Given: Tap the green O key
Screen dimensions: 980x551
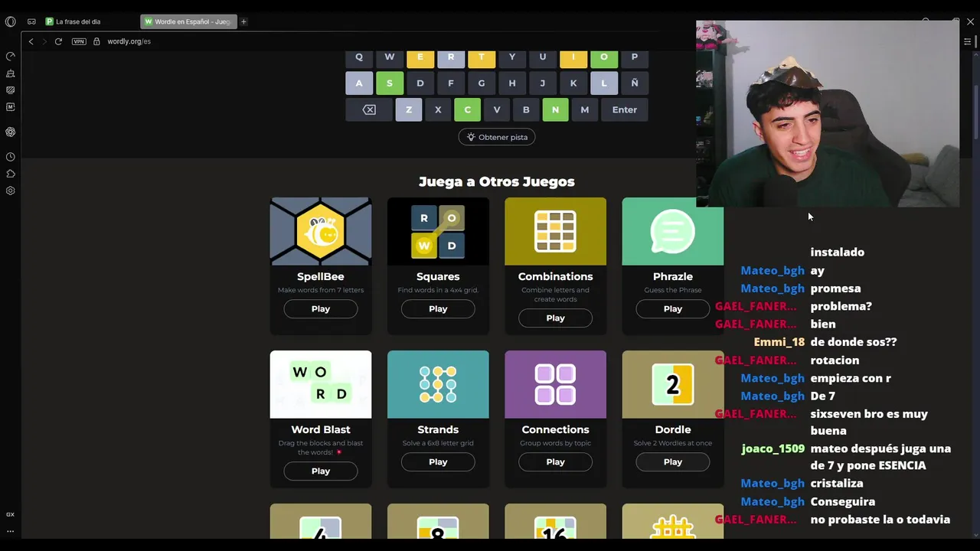Looking at the screenshot, I should pyautogui.click(x=604, y=57).
